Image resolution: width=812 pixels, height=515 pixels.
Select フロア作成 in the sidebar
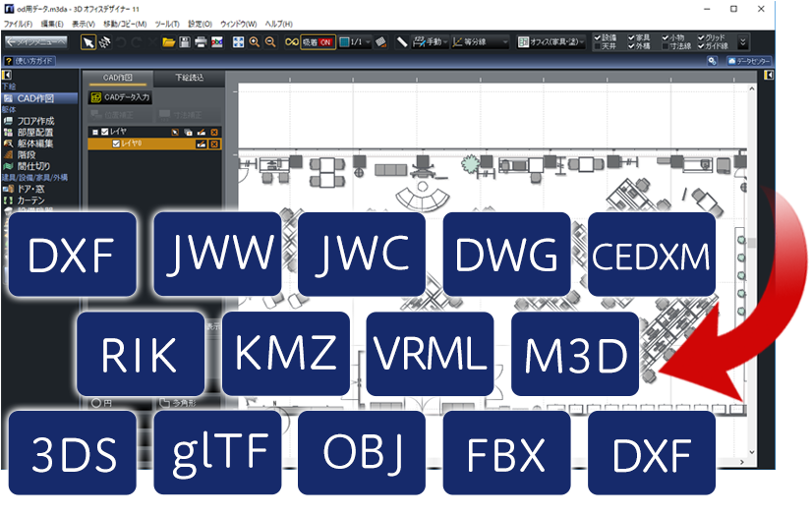35,121
